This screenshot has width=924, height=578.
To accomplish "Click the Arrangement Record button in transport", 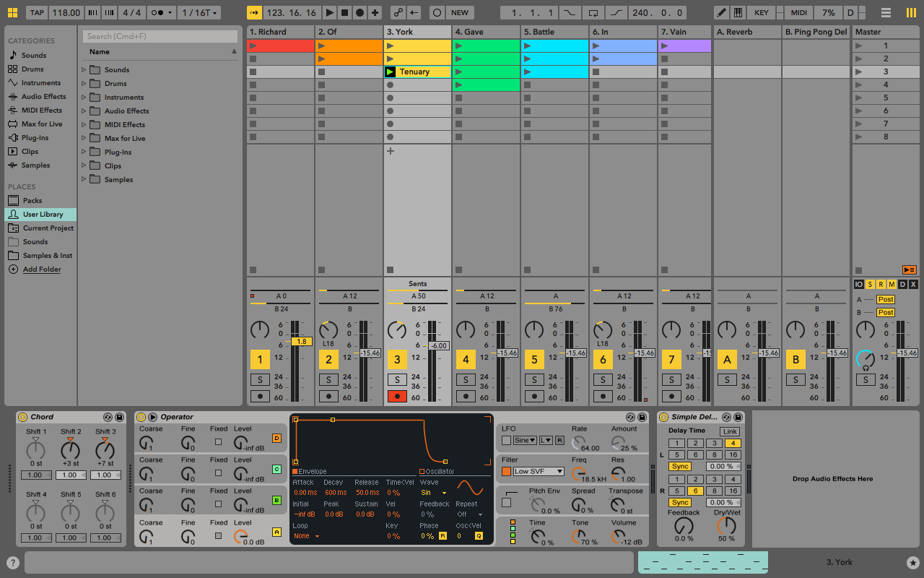I will 359,13.
